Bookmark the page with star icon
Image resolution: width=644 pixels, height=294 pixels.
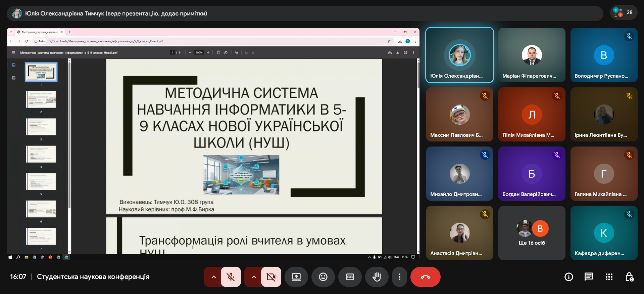click(389, 41)
